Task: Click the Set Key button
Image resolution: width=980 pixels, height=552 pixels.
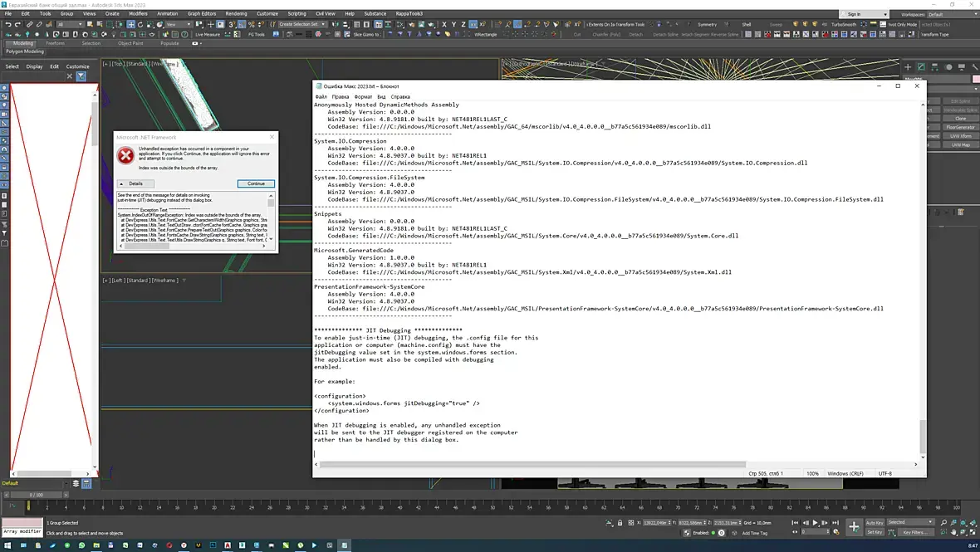Action: coord(875,532)
